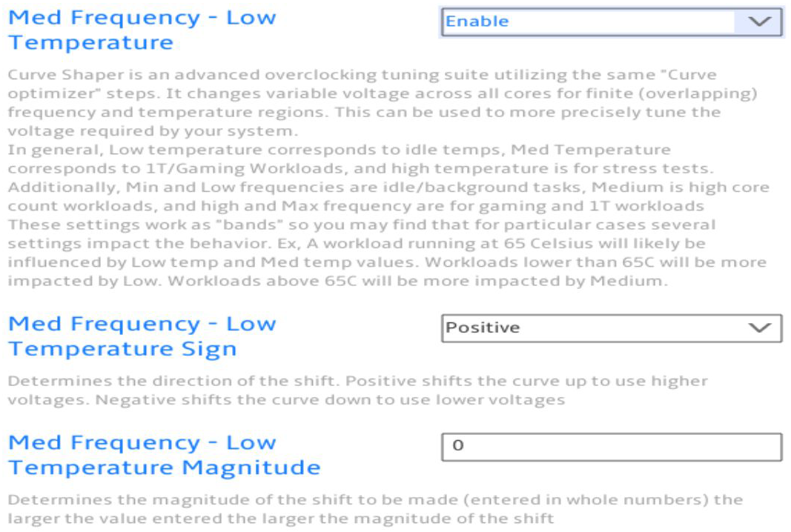The image size is (791, 532).
Task: Click the 'In general, Low temperature' sentence
Action: (x=360, y=159)
